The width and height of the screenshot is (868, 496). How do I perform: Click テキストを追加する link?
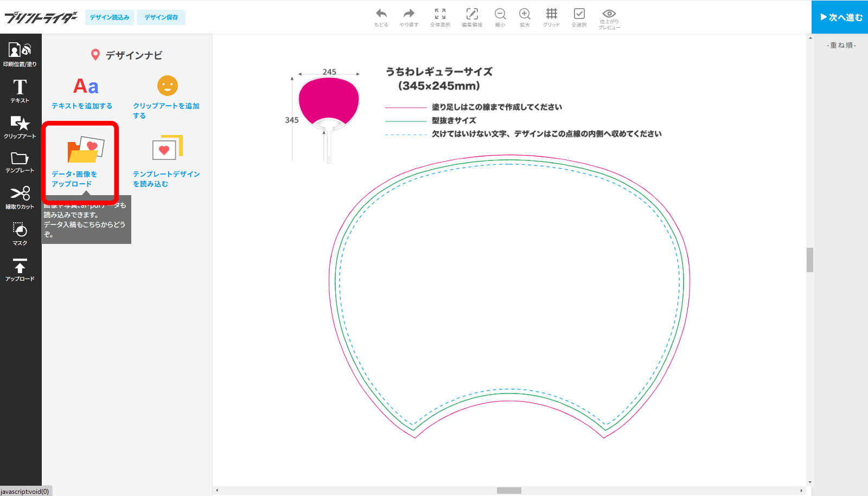click(x=82, y=106)
